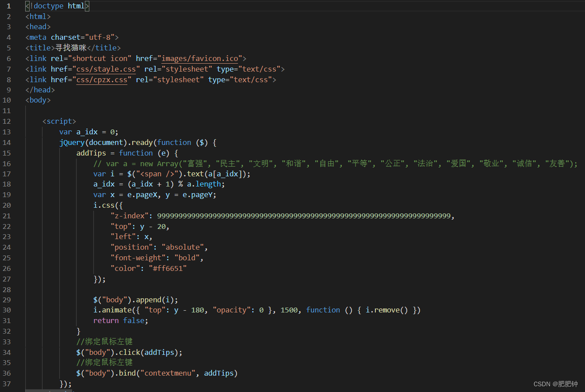Click the <!doctype html> declaration
Viewport: 585px width, 392px height.
(x=57, y=6)
